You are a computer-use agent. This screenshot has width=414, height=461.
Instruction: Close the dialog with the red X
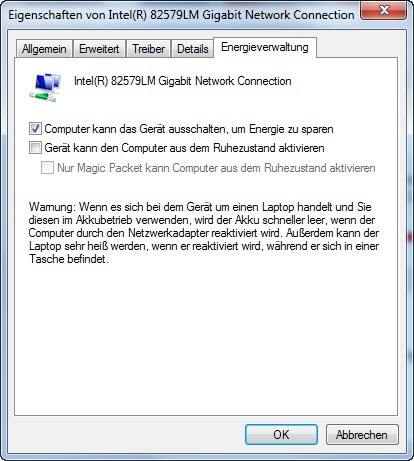coord(383,11)
